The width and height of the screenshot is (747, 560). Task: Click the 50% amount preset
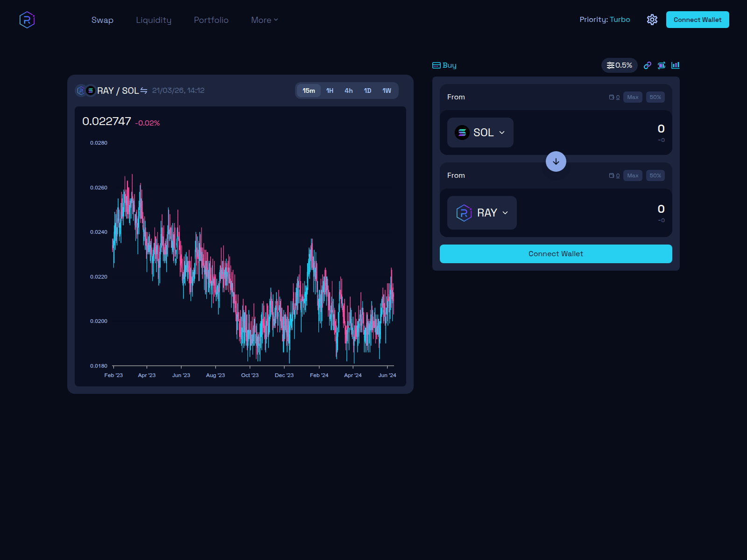click(x=655, y=97)
